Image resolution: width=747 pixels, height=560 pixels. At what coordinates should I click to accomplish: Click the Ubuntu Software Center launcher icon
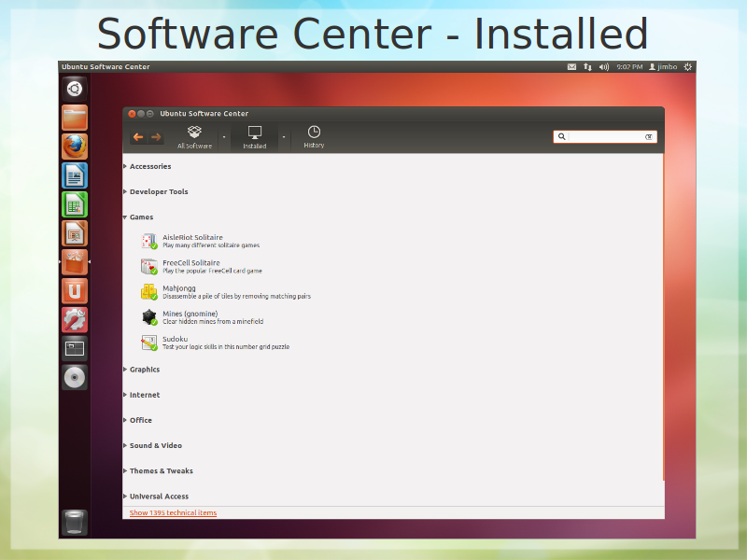point(75,262)
